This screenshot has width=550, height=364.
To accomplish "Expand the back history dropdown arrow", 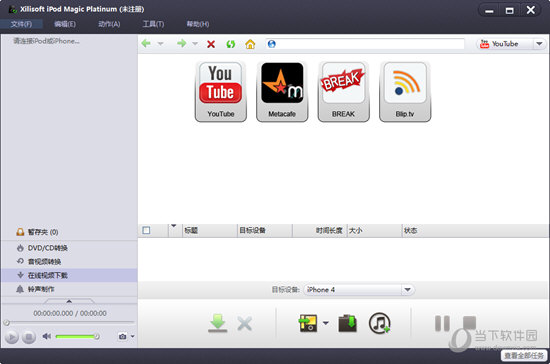I will coord(160,44).
